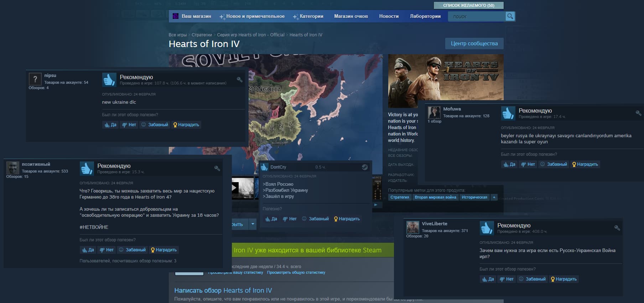The height and width of the screenshot is (303, 644).
Task: Click Все игры breadcrumb link
Action: [177, 35]
